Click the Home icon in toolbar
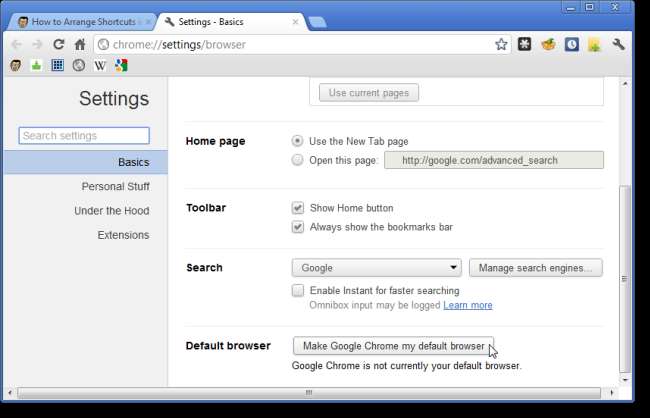 coord(80,44)
